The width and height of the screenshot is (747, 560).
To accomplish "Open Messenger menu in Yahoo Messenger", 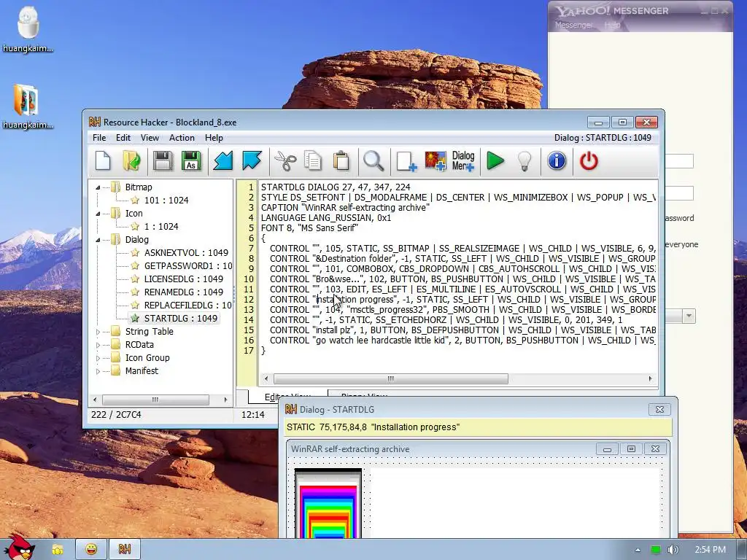I will pyautogui.click(x=573, y=25).
